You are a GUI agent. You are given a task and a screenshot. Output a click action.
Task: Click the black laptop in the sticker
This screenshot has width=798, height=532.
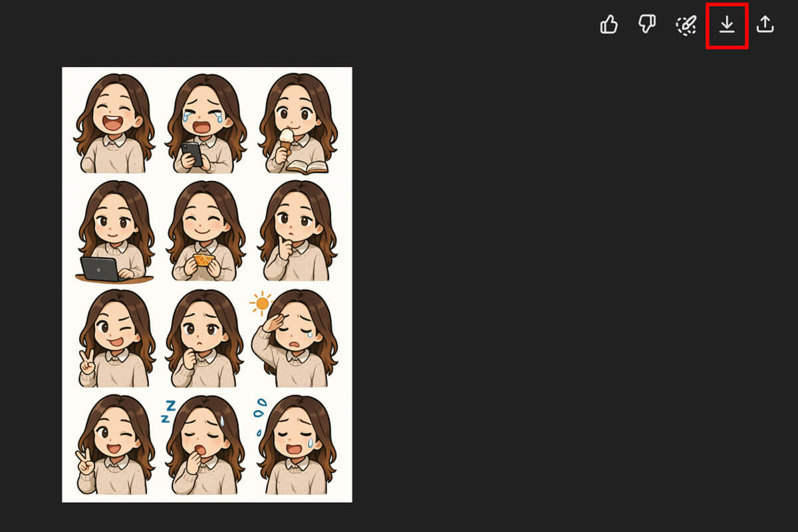[x=100, y=269]
